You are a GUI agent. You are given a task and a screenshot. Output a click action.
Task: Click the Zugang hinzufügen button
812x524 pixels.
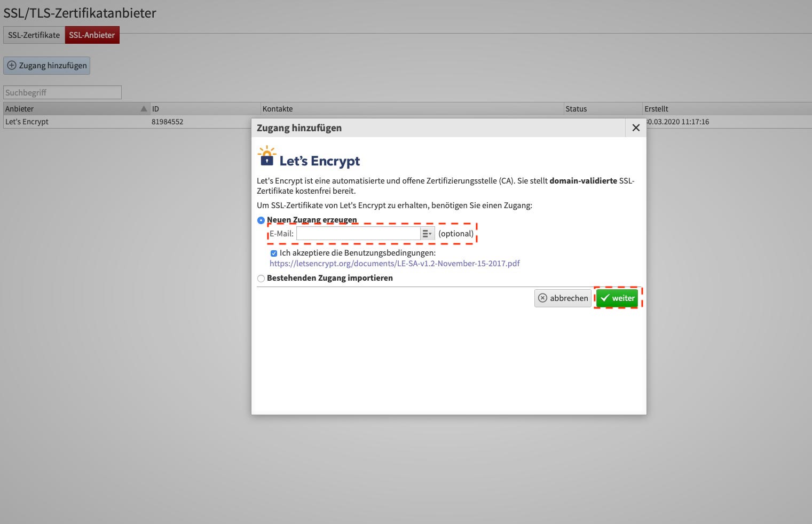coord(47,66)
